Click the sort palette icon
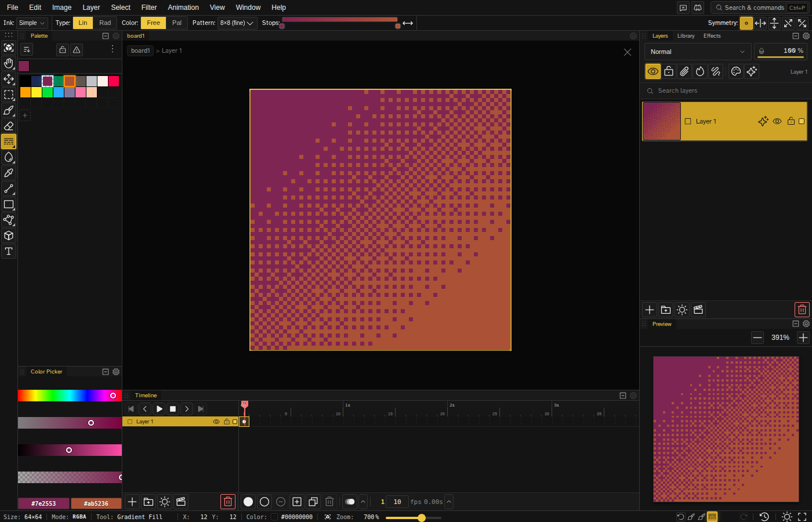 [27, 50]
